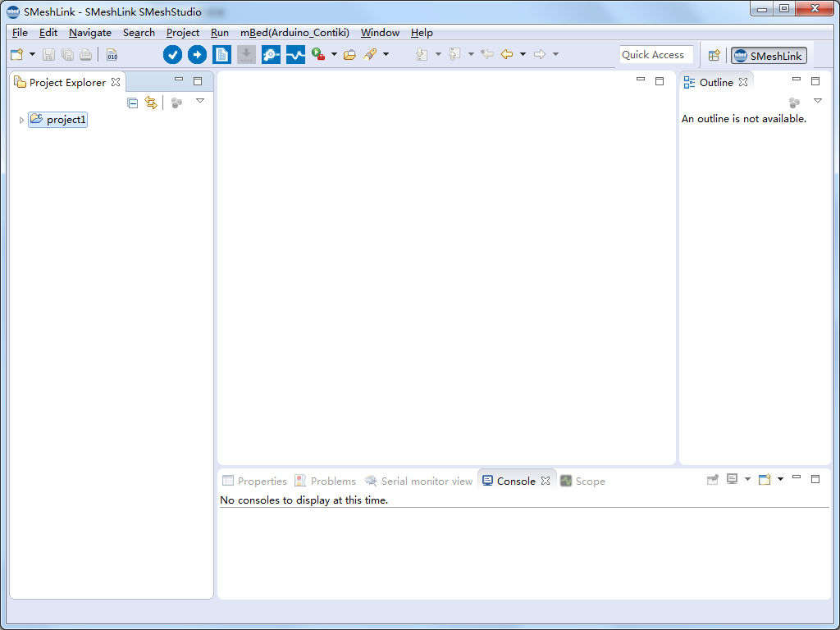Click the Save floppy-disk icon
Image resolution: width=840 pixels, height=630 pixels.
click(x=48, y=54)
